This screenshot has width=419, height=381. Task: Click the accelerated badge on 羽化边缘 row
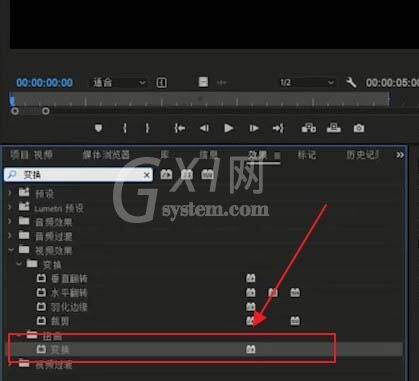[251, 306]
